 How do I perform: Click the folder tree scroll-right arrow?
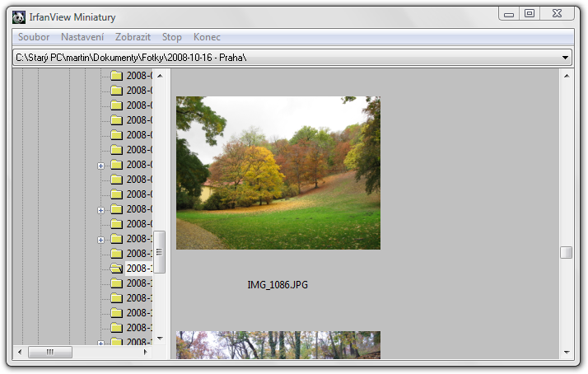click(146, 352)
